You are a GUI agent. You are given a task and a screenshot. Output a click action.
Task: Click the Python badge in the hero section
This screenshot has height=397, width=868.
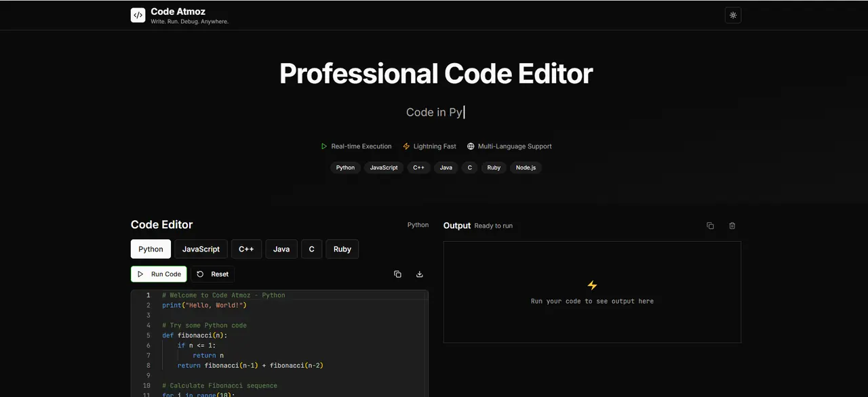click(345, 167)
